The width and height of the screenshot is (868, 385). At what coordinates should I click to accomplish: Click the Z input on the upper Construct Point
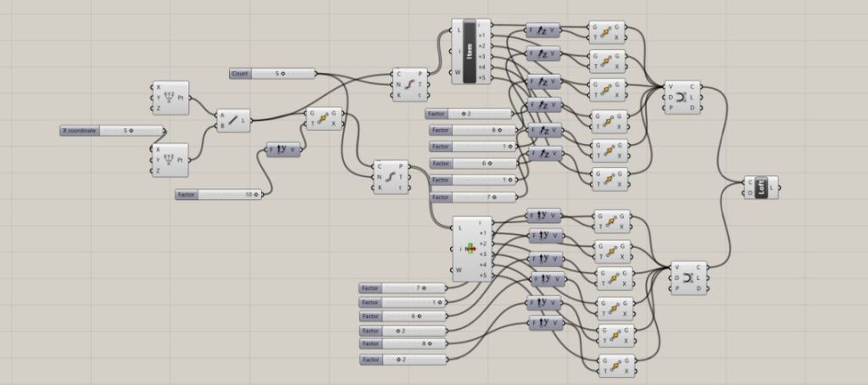[158, 109]
